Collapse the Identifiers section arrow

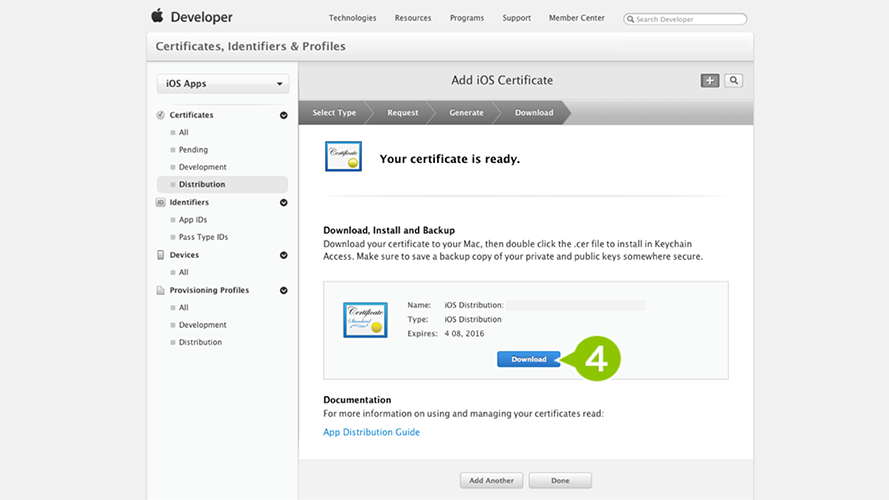tap(283, 202)
